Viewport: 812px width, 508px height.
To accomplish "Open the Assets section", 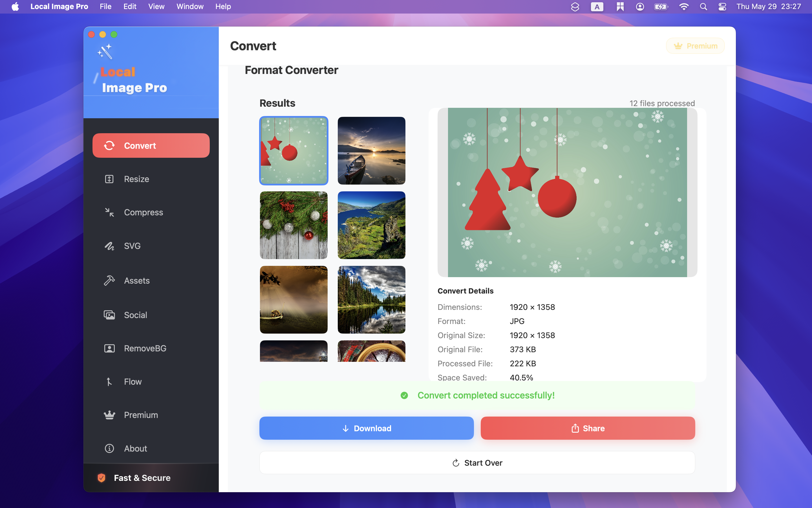I will [x=151, y=281].
